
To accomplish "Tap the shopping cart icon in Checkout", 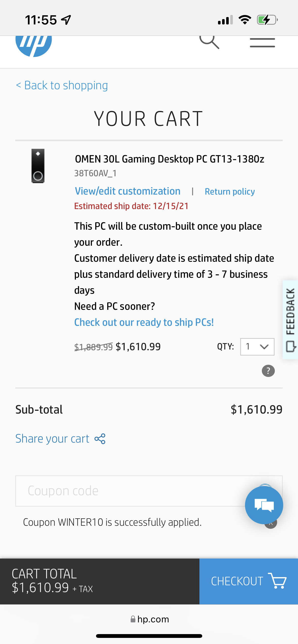I will (277, 581).
